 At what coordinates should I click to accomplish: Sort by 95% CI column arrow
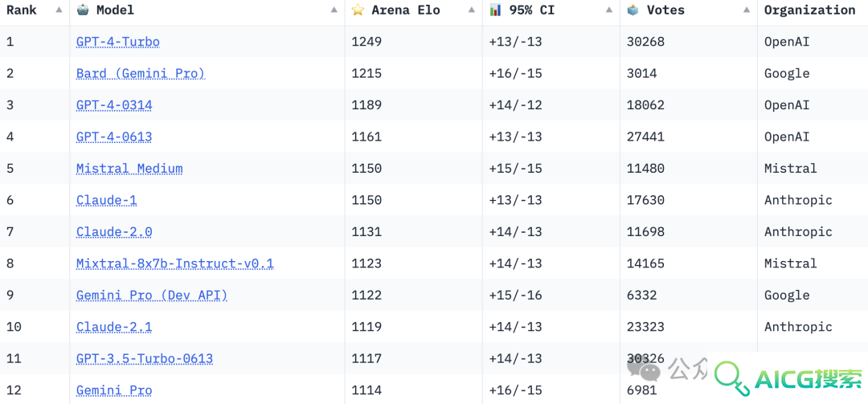(x=609, y=10)
